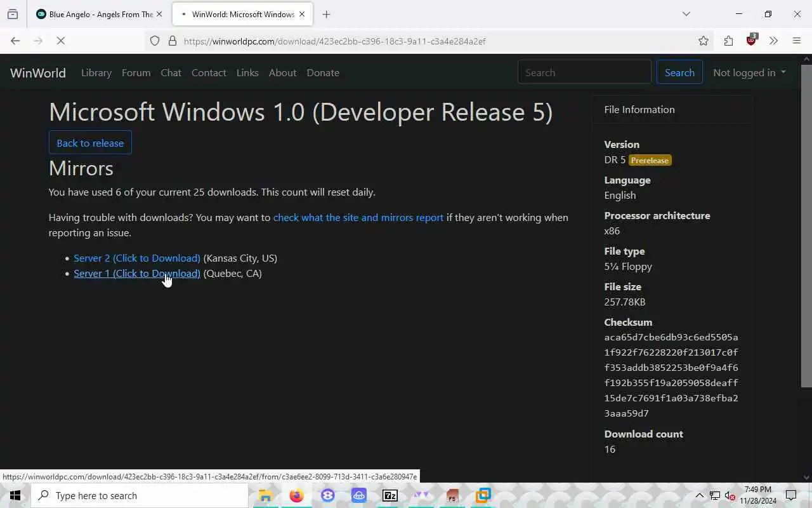This screenshot has height=508, width=812.
Task: Bookmark this page with the star
Action: click(x=704, y=41)
